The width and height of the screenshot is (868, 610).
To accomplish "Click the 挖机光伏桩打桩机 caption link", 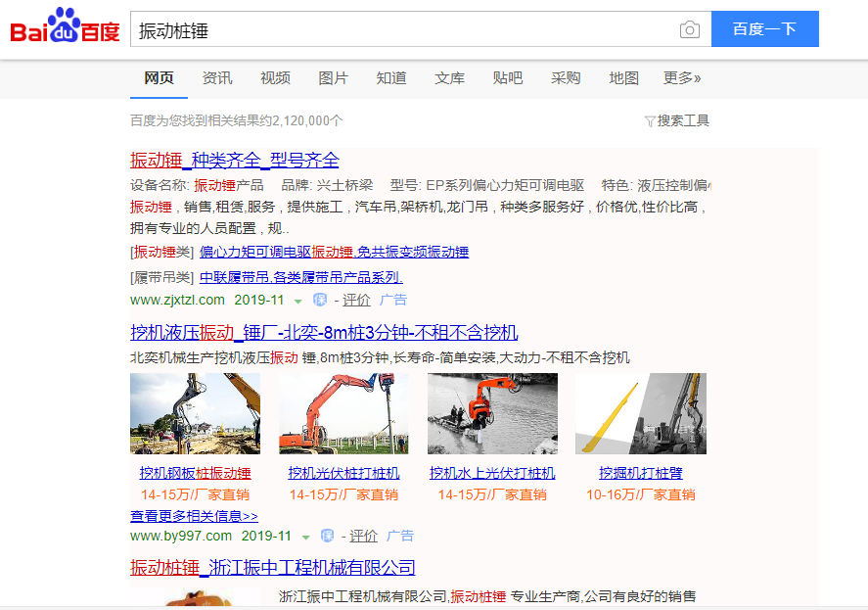I will coord(343,473).
